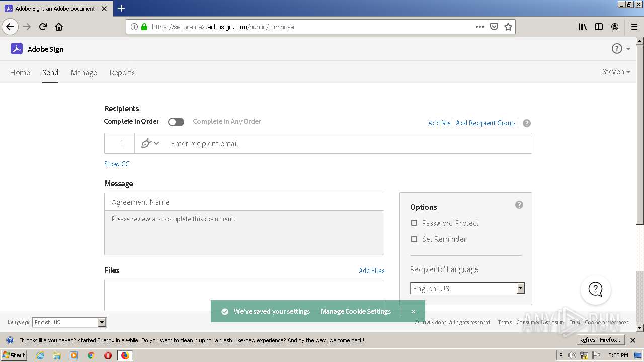Bookmark this page with the star icon
This screenshot has height=362, width=644.
pos(508,27)
